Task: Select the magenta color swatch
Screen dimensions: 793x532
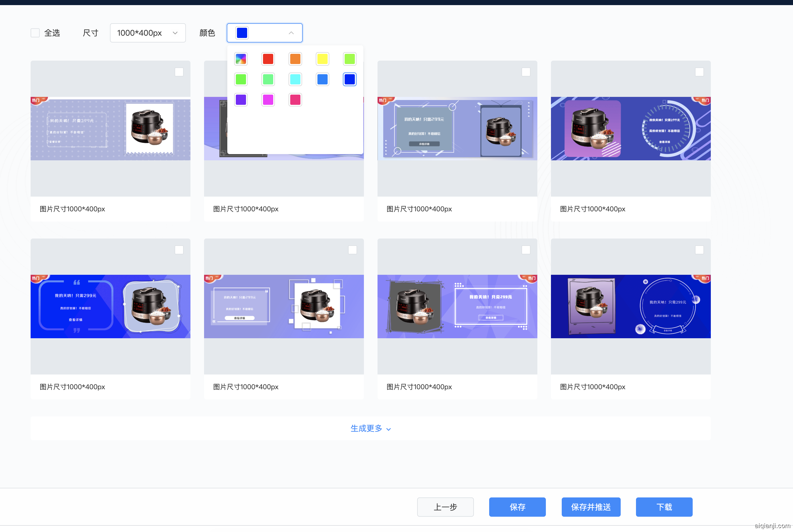Action: pyautogui.click(x=268, y=100)
